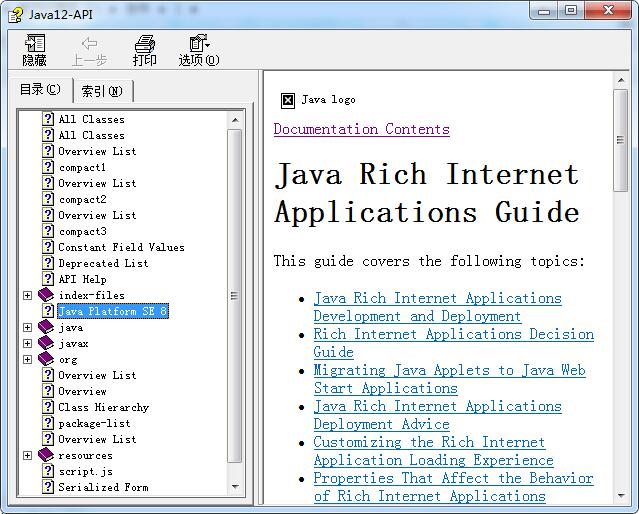Expand the javax tree node

coord(27,343)
